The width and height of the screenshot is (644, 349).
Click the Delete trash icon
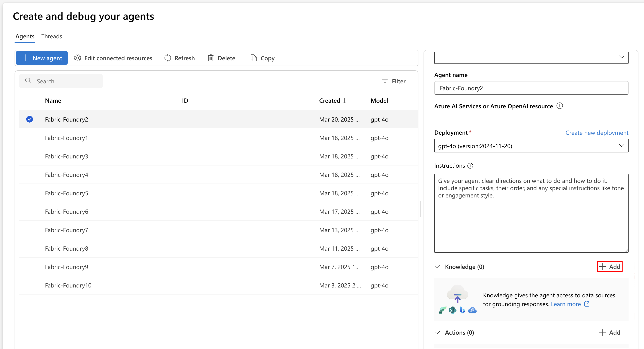(211, 58)
